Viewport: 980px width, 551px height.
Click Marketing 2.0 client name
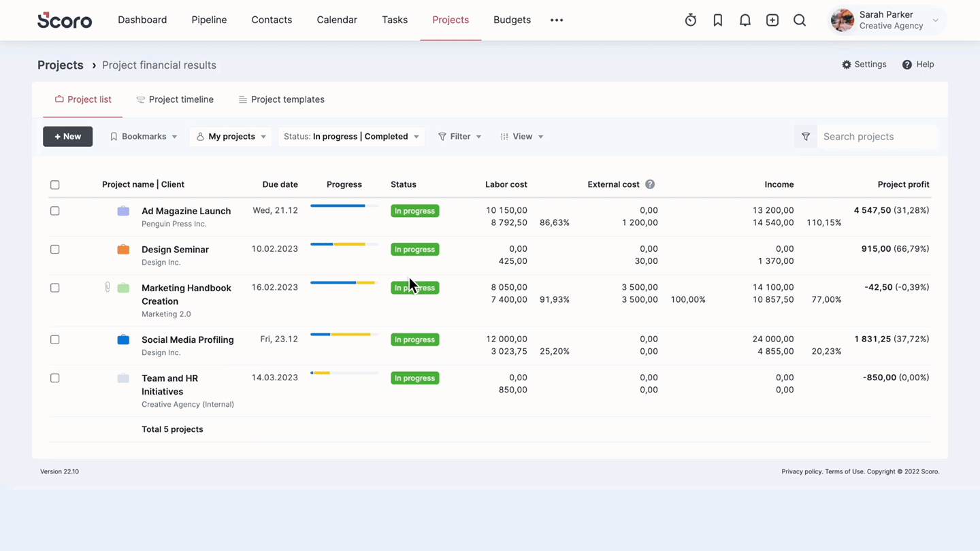(166, 314)
